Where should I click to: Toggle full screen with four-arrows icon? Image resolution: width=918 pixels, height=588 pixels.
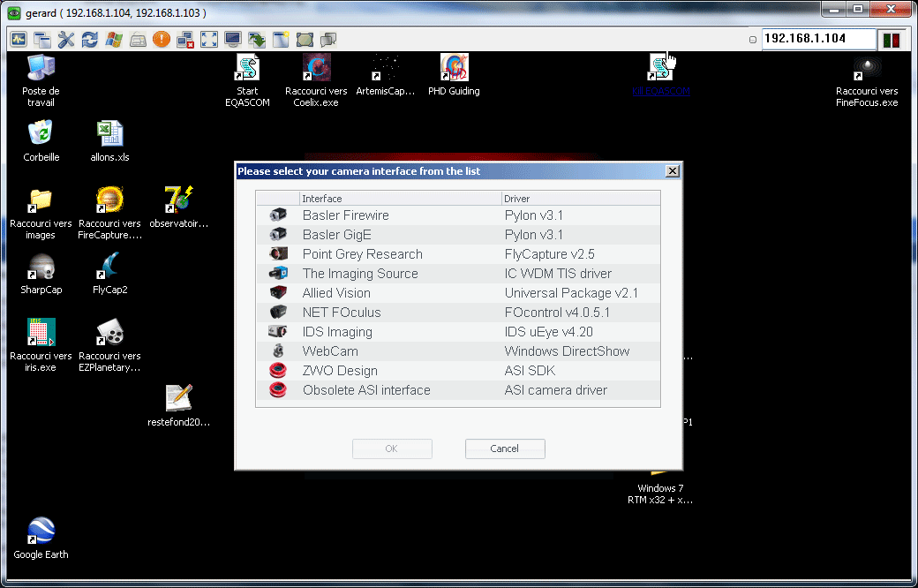(209, 39)
